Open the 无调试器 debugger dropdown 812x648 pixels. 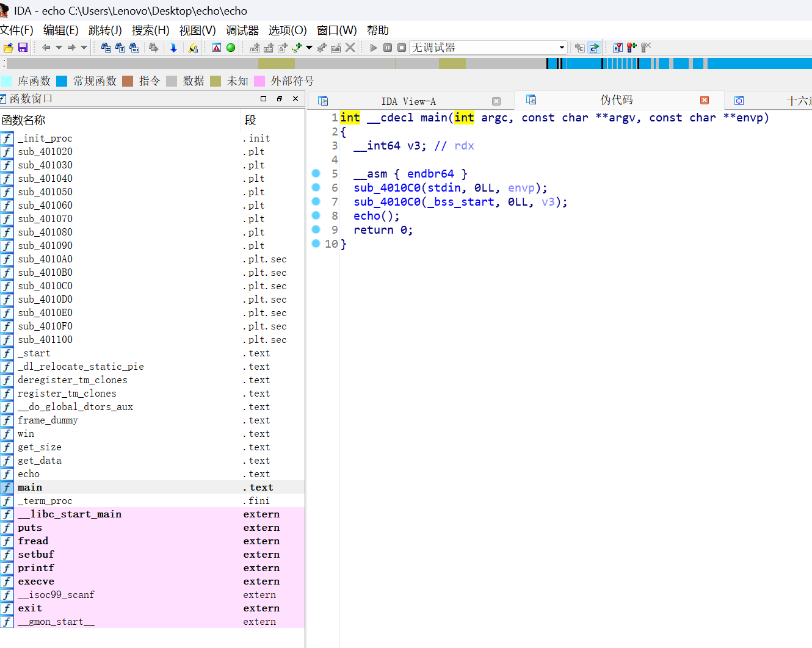[x=562, y=48]
